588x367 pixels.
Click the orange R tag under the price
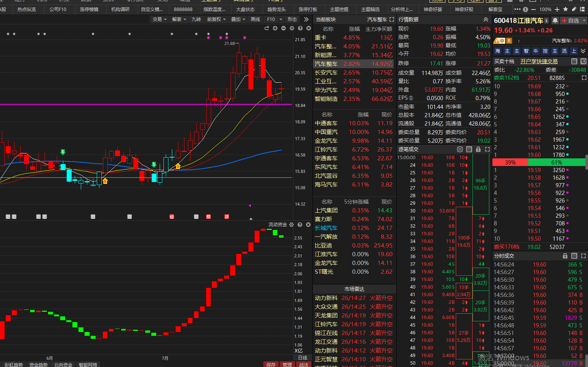click(x=509, y=41)
